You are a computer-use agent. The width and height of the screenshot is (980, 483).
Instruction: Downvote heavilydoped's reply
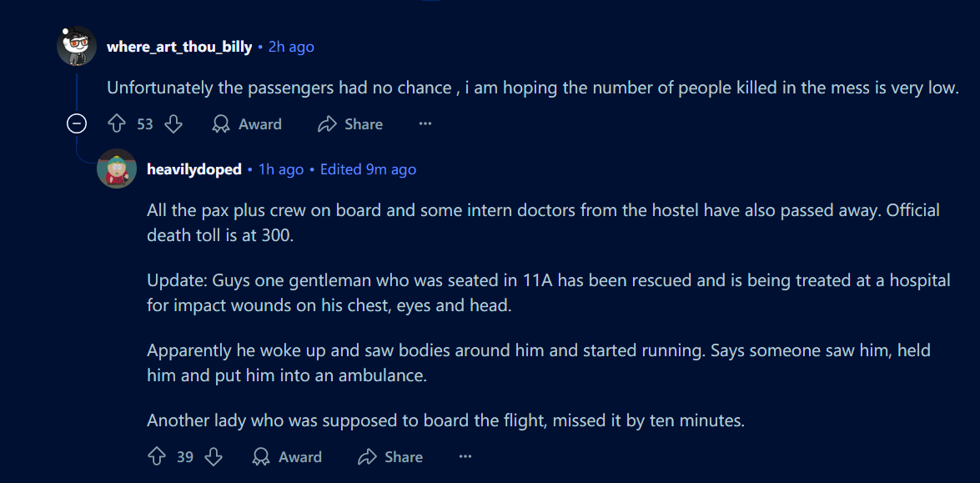pyautogui.click(x=214, y=457)
